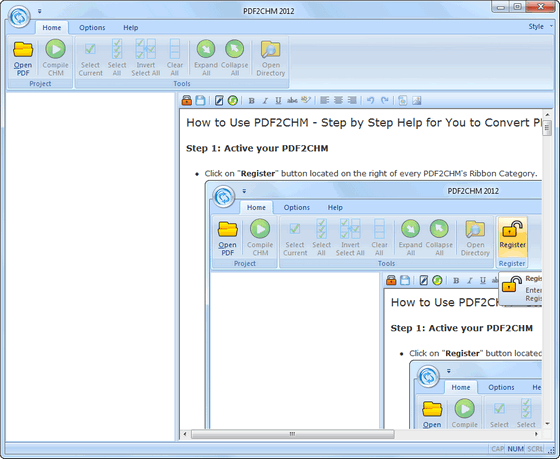Screen dimensions: 560x459
Task: Click the horizontal scrollbar right arrow
Action: pyautogui.click(x=536, y=434)
